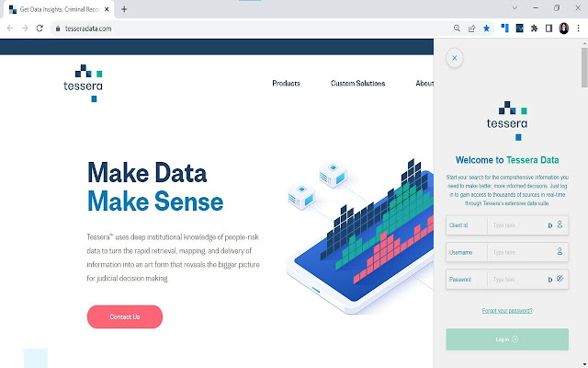Select the Get Data Insights tab
The height and width of the screenshot is (368, 588).
click(59, 9)
